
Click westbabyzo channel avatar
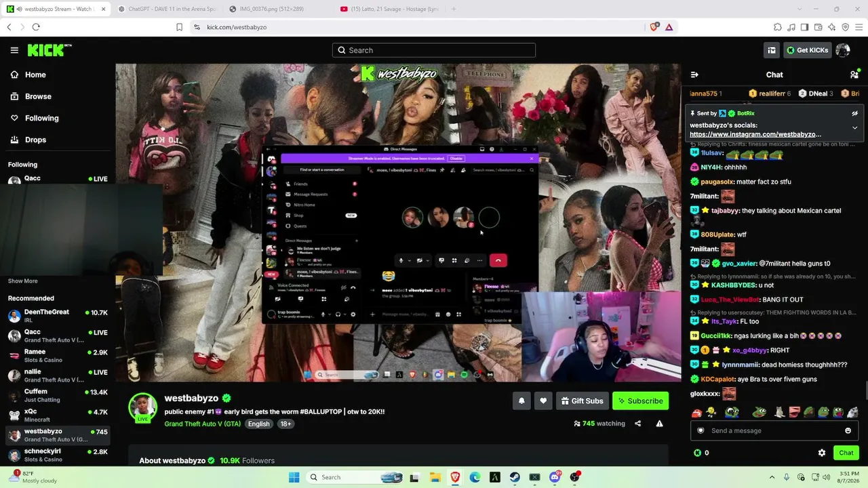143,407
